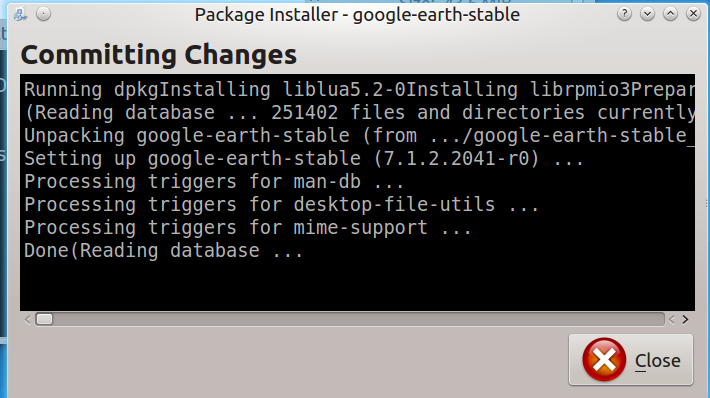Click the Processing triggers for desktop-file-utils line
The height and width of the screenshot is (398, 710).
coord(281,205)
